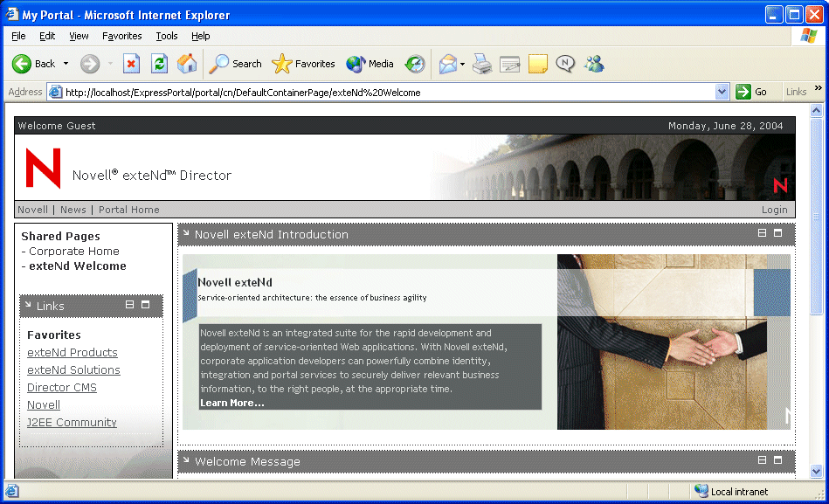
Task: Open the History clock icon
Action: (415, 64)
